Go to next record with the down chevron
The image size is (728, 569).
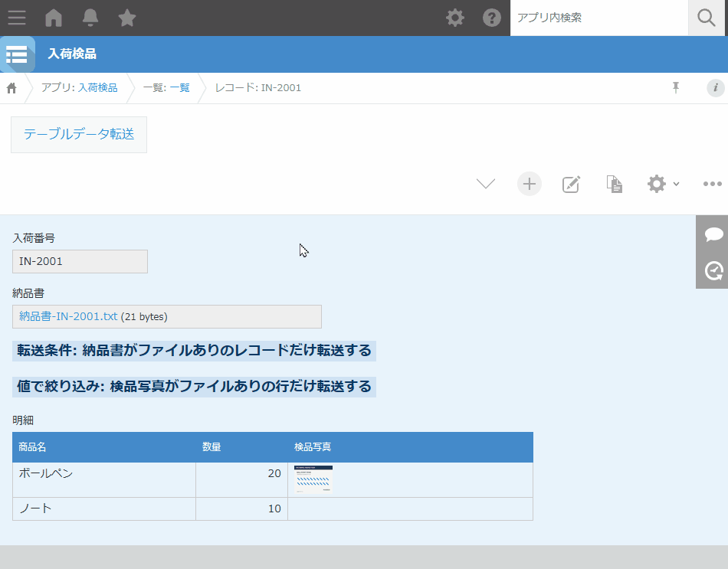(x=486, y=184)
